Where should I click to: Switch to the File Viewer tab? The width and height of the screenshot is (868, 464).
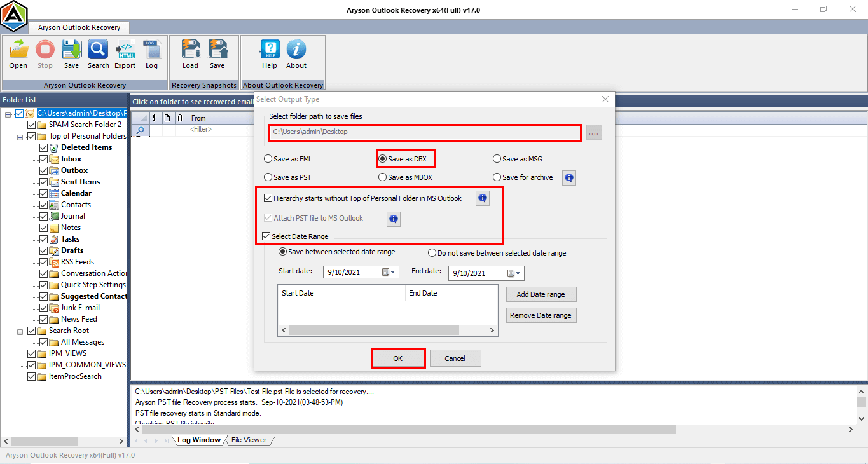pyautogui.click(x=249, y=440)
